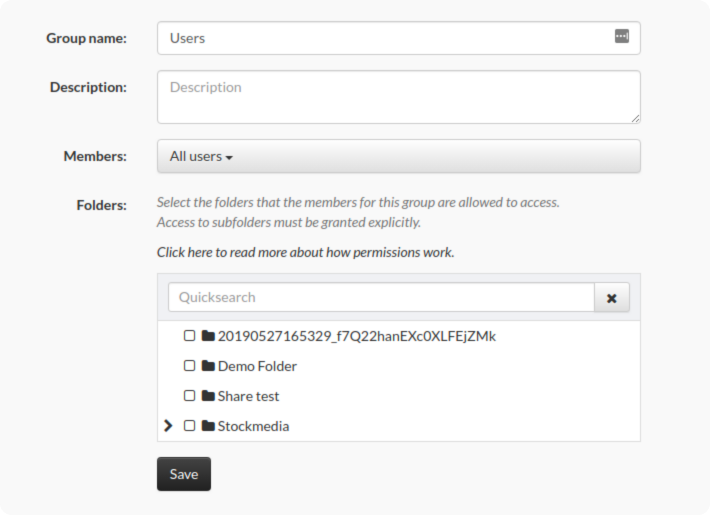
Task: Click into the Description text area
Action: (398, 97)
